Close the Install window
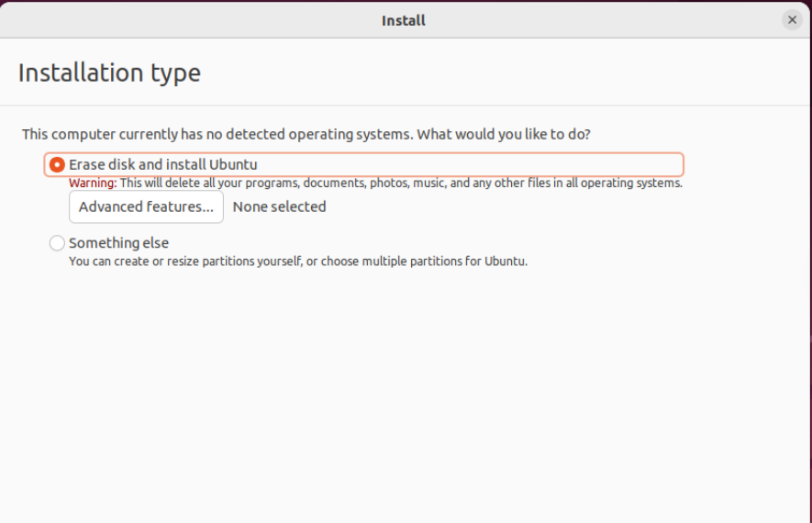812x523 pixels. (x=792, y=19)
